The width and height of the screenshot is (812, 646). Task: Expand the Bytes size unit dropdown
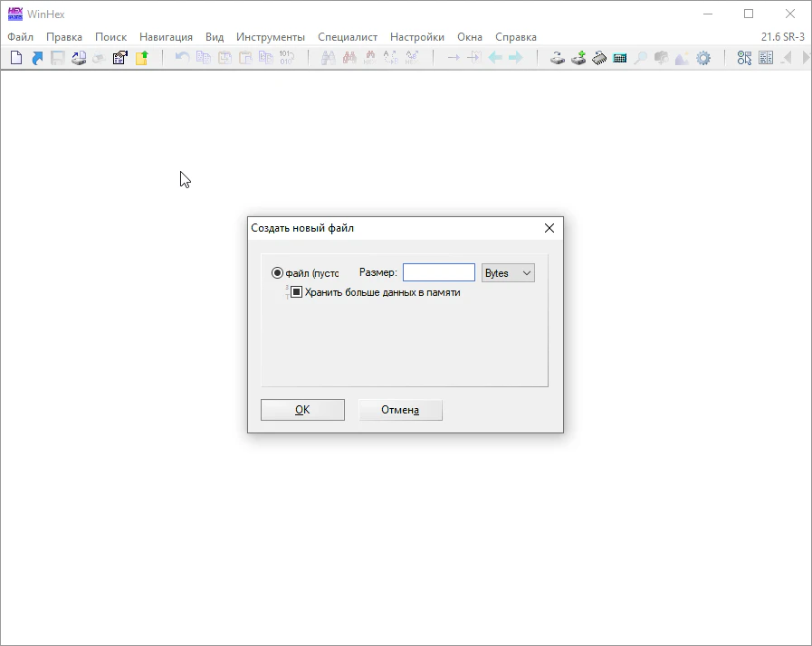point(509,273)
